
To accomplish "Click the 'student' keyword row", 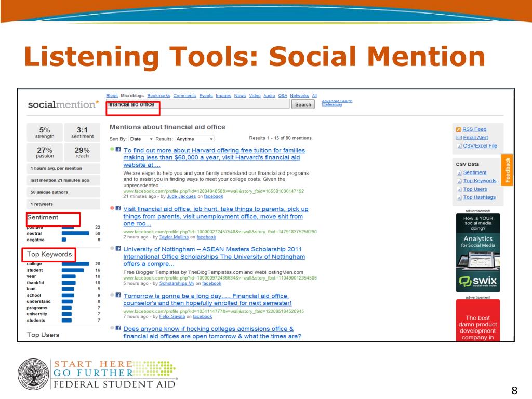I will (63, 270).
